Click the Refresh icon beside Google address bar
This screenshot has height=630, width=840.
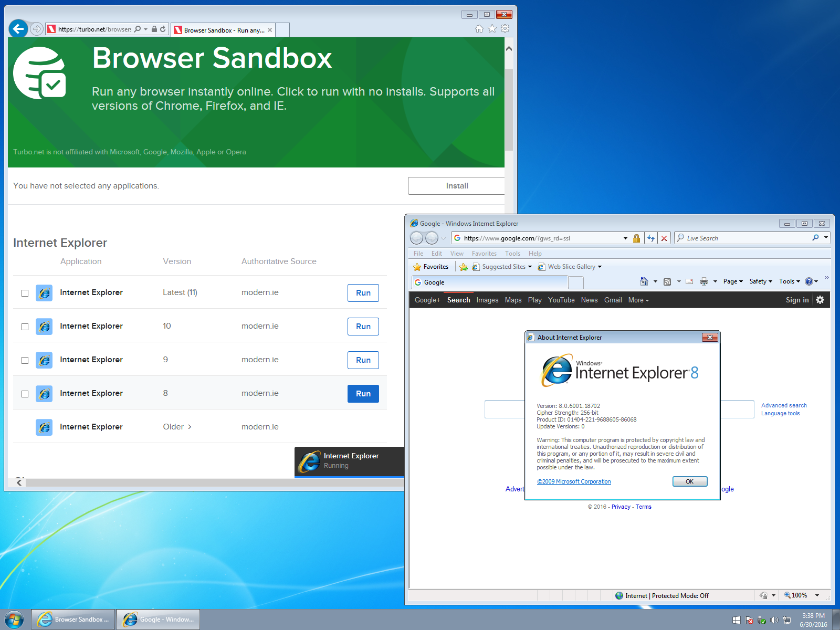pyautogui.click(x=650, y=238)
